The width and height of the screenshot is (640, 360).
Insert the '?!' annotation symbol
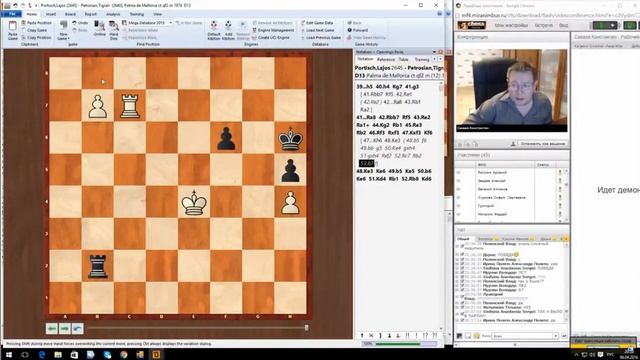point(434,336)
